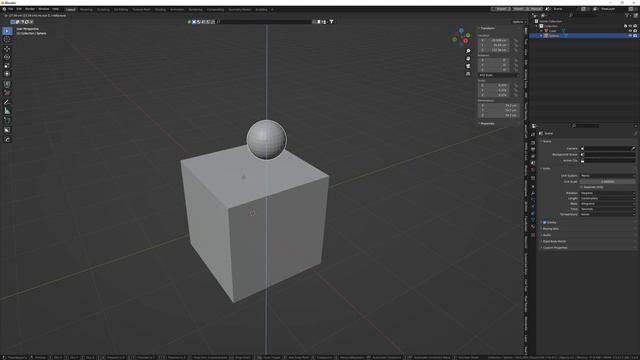This screenshot has width=640, height=360.
Task: Toggle exclude Collection from view layer checkbox
Action: pos(625,26)
